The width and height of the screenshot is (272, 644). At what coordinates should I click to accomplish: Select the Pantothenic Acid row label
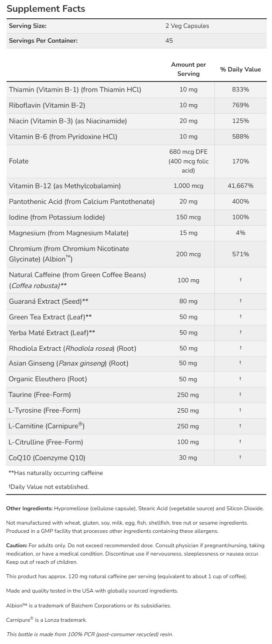click(82, 202)
